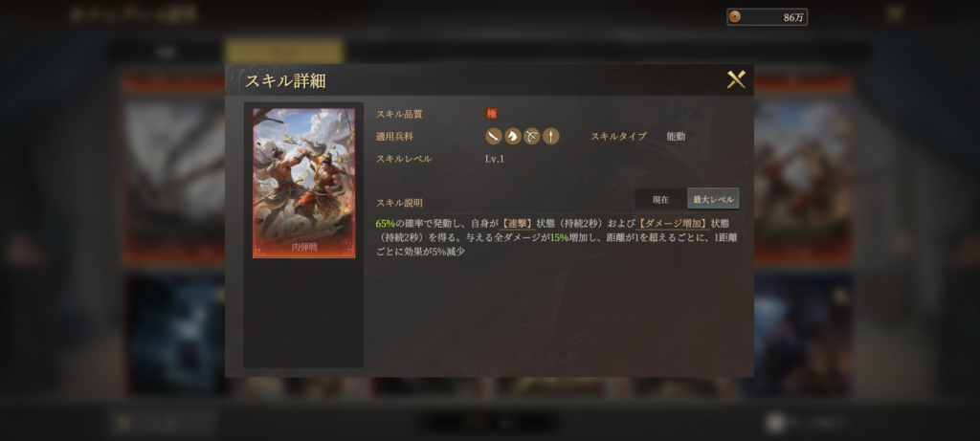Switch description to 最大レベル
Image resolution: width=980 pixels, height=441 pixels.
[x=713, y=199]
